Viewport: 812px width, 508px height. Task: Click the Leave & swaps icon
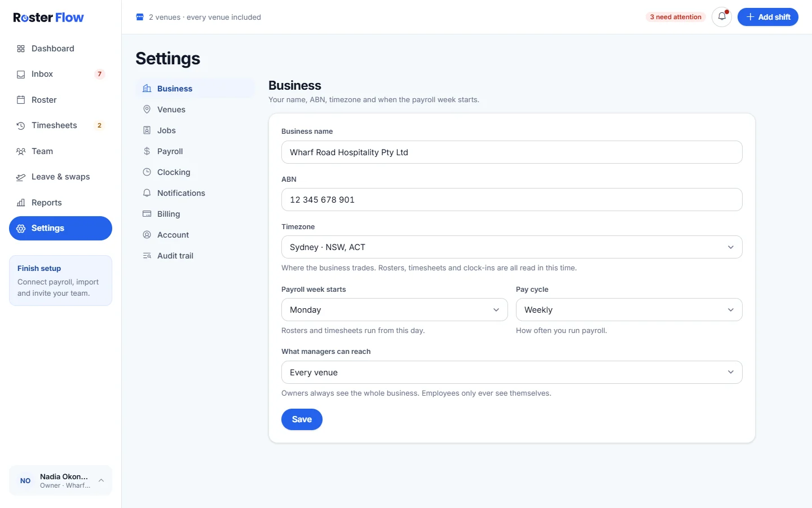pos(21,177)
